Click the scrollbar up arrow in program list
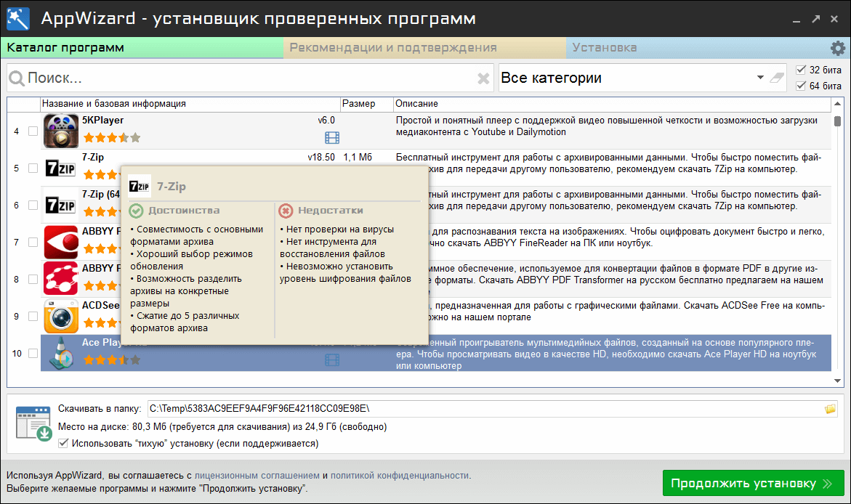The width and height of the screenshot is (851, 504). pyautogui.click(x=837, y=104)
